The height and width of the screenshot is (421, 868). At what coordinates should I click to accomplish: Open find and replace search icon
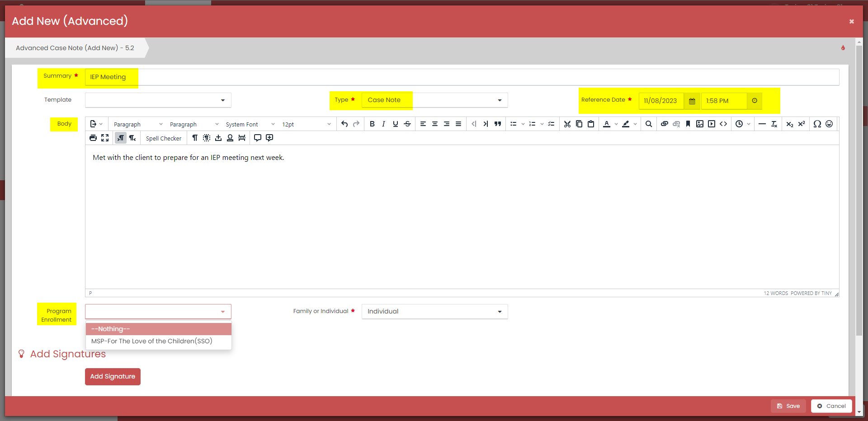[x=648, y=124]
